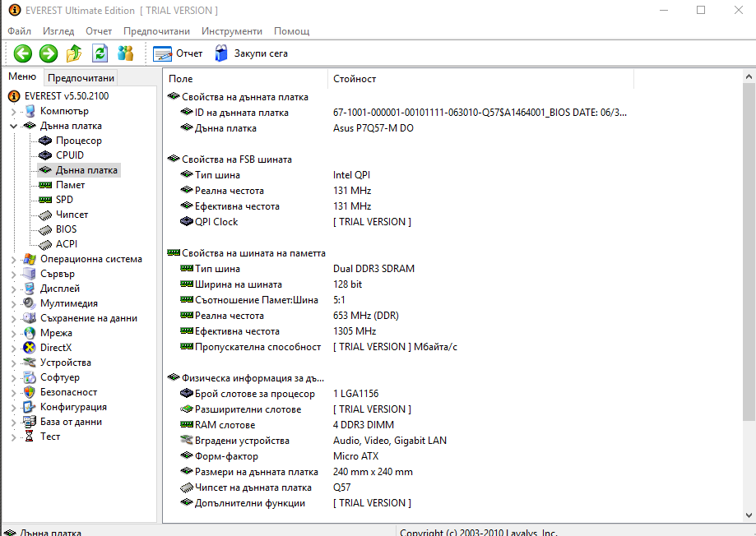Select the Чипсет tree item
This screenshot has width=756, height=536.
pos(72,215)
